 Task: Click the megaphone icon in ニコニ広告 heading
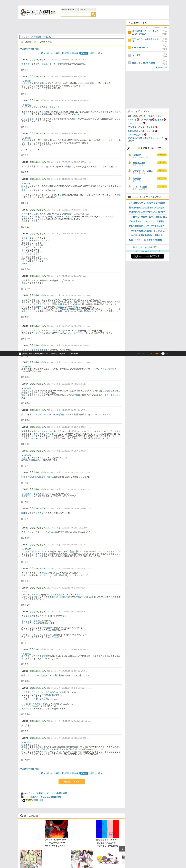click(129, 148)
